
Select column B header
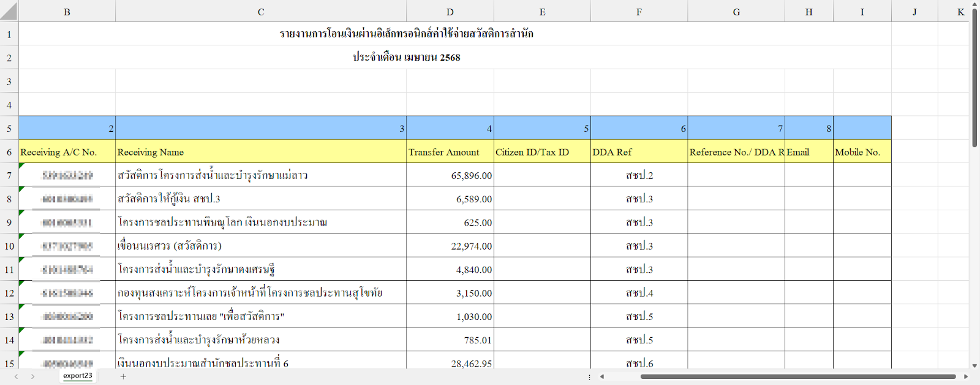tap(67, 12)
